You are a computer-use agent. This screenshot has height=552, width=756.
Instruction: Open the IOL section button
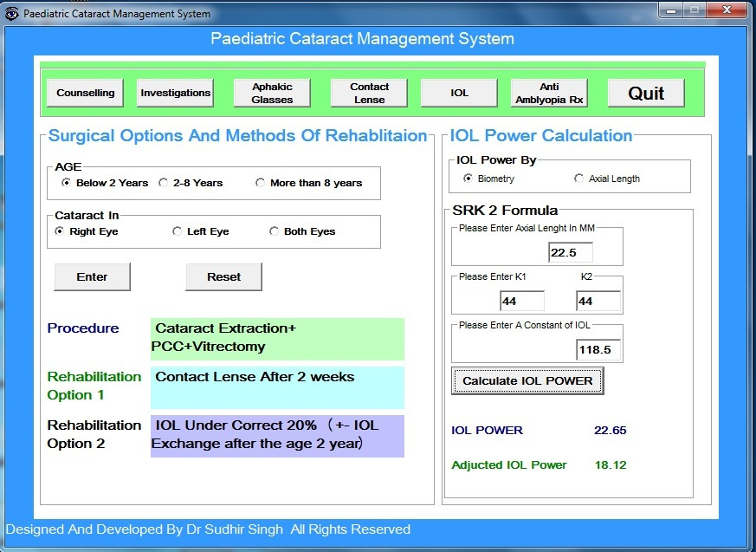[x=459, y=93]
